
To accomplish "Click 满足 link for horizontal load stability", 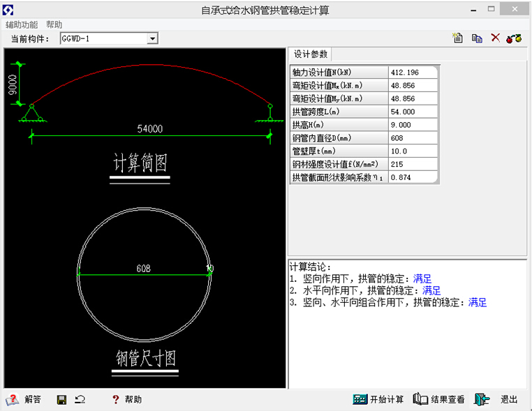I will pos(431,290).
